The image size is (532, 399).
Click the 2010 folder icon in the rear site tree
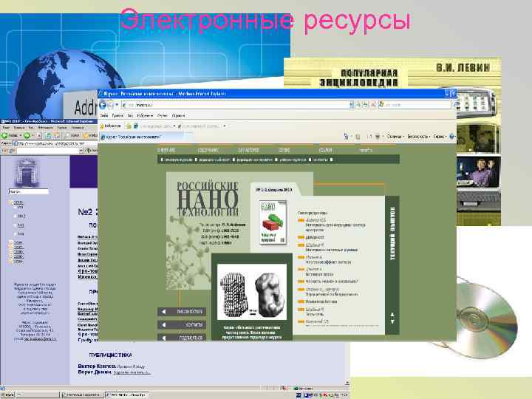coord(10,202)
